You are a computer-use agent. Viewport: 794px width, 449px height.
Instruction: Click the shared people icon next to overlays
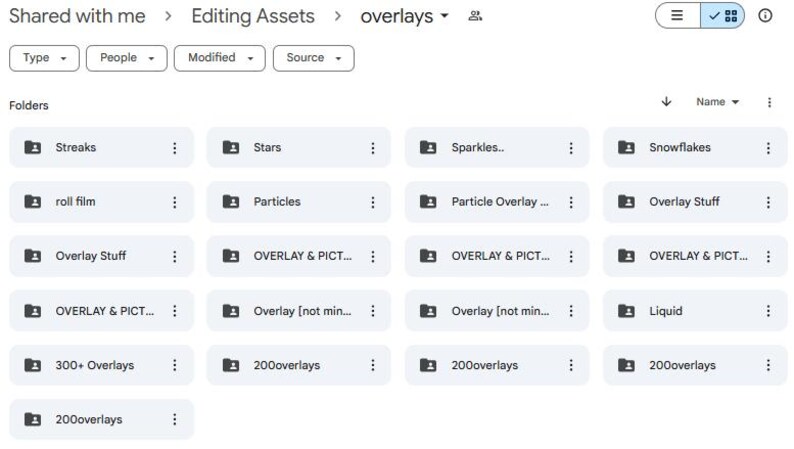click(x=475, y=16)
